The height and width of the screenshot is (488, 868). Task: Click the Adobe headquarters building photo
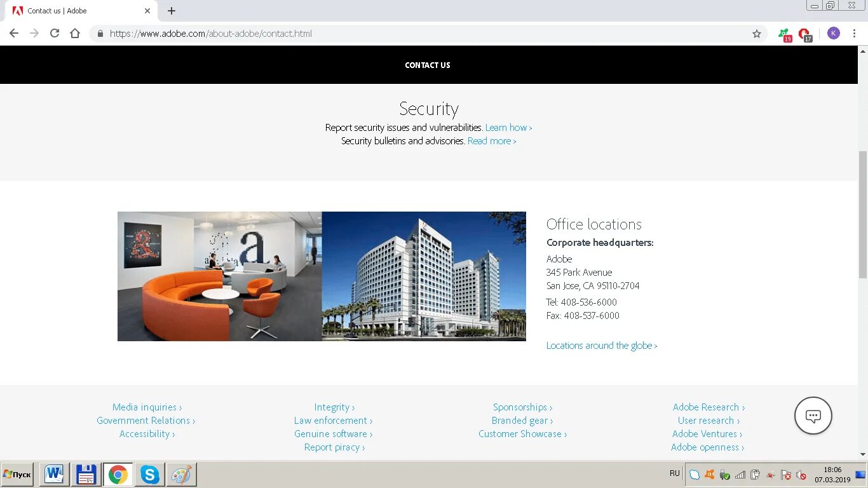(424, 276)
